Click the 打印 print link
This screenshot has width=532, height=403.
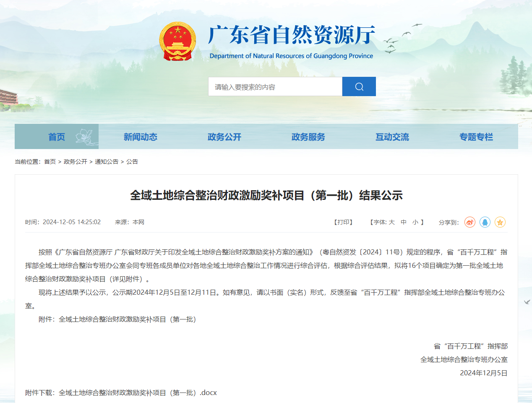[344, 222]
